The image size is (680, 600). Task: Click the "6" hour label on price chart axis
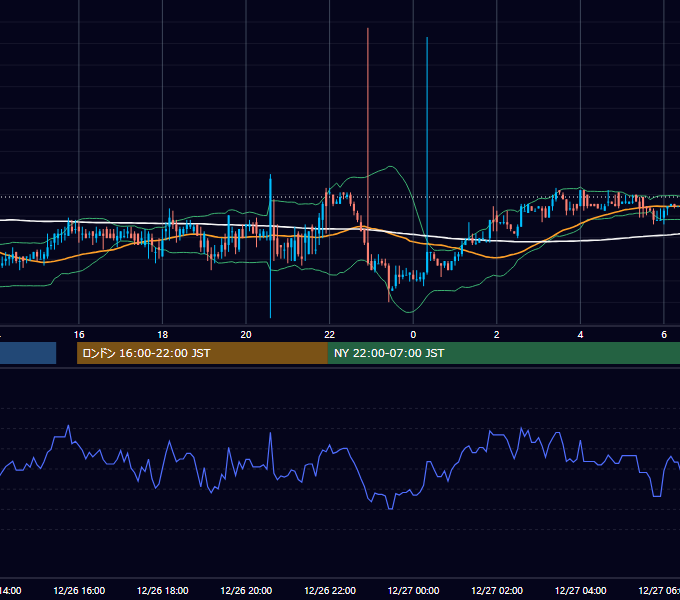tap(664, 334)
